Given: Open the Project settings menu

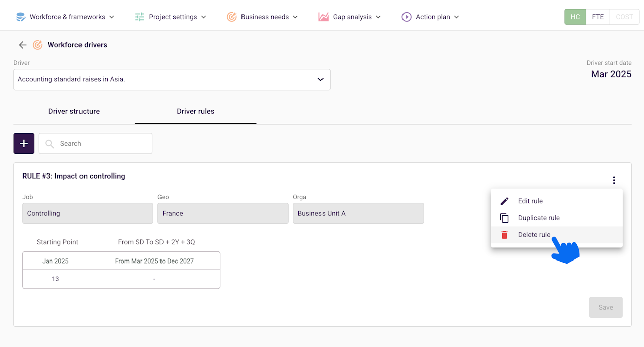Looking at the screenshot, I should (171, 17).
